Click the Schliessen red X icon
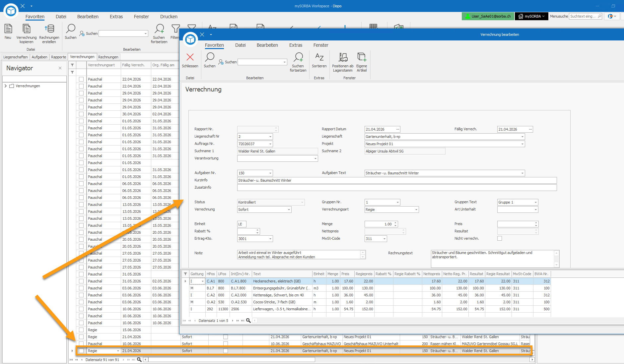Viewport: 624px width, 364px height. click(190, 57)
